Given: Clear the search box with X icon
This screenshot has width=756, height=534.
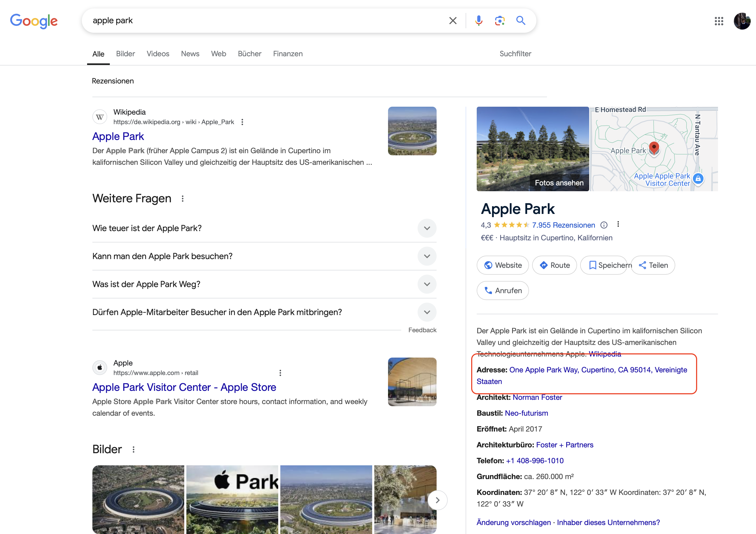Looking at the screenshot, I should pos(453,21).
